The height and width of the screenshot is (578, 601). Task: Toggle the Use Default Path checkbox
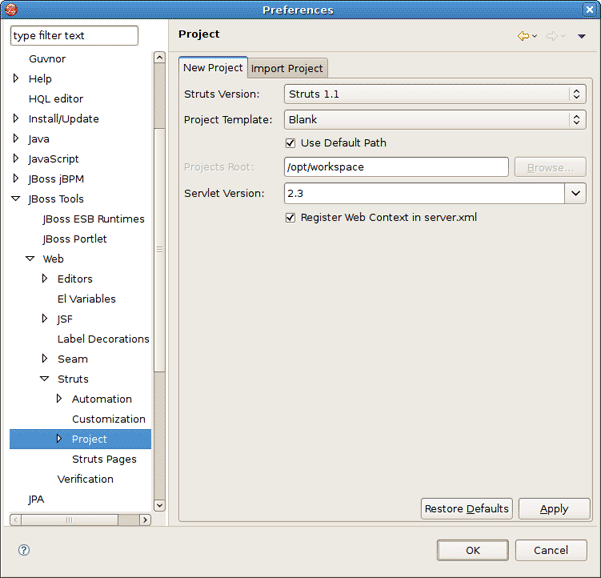(291, 143)
